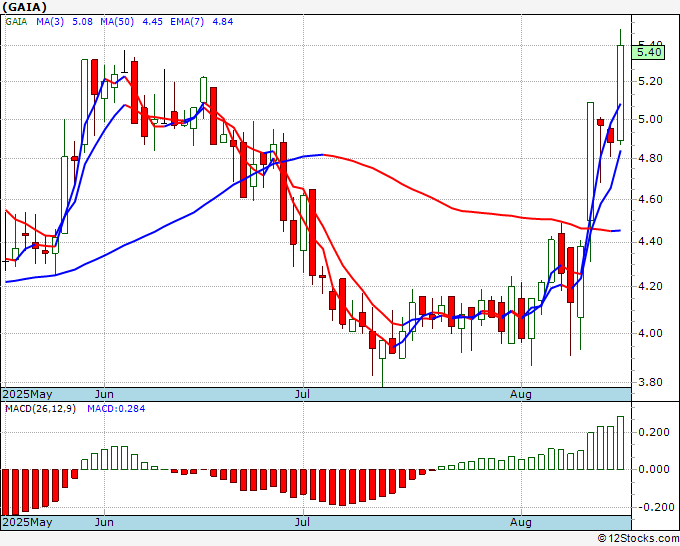The height and width of the screenshot is (546, 680).
Task: Click Jul on MACD date axis
Action: coord(302,522)
